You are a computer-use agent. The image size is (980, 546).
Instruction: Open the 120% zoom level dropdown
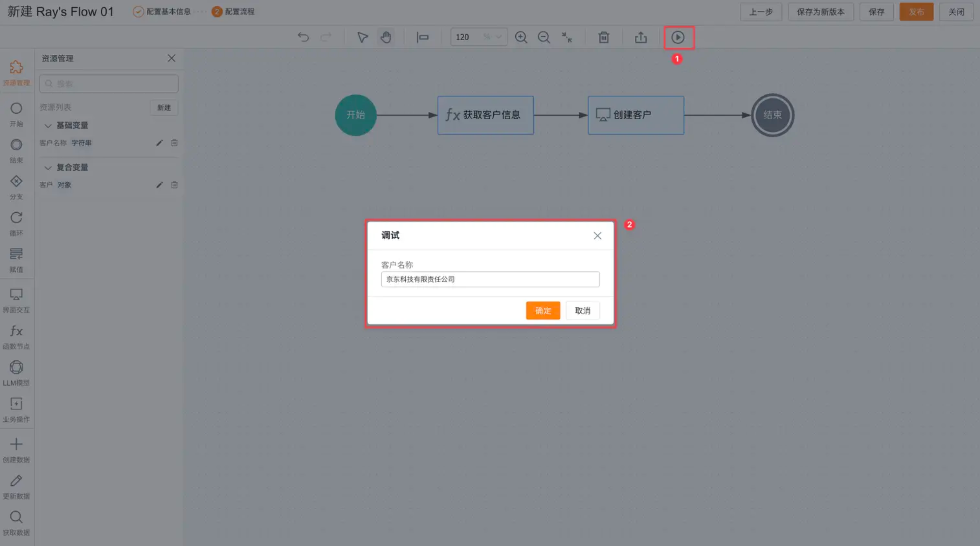[498, 37]
